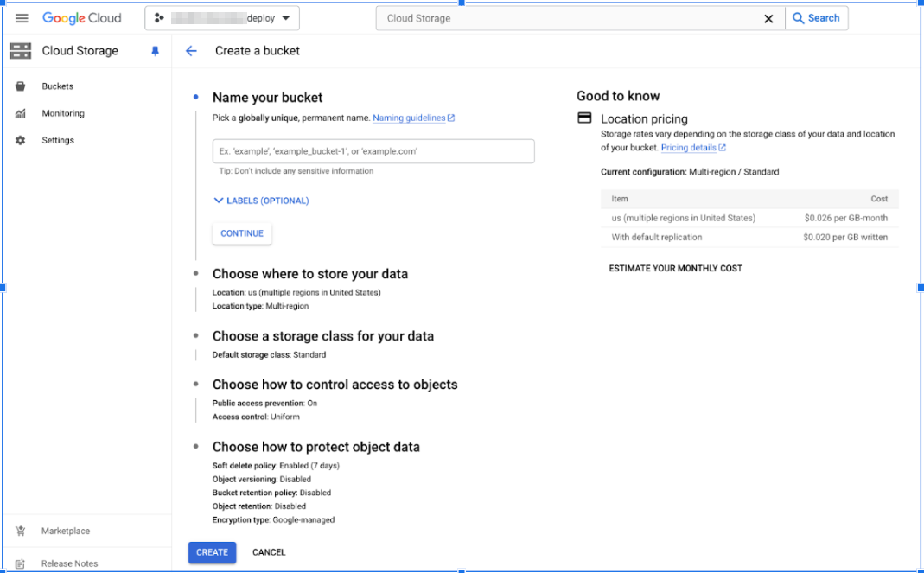The height and width of the screenshot is (573, 924).
Task: Click in the bucket name input field
Action: (x=373, y=151)
